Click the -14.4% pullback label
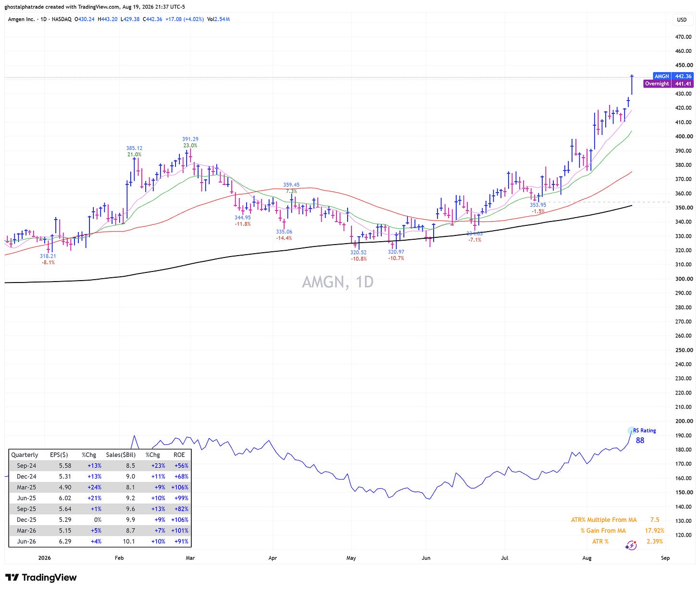Viewport: 700px width, 591px height. tap(284, 238)
